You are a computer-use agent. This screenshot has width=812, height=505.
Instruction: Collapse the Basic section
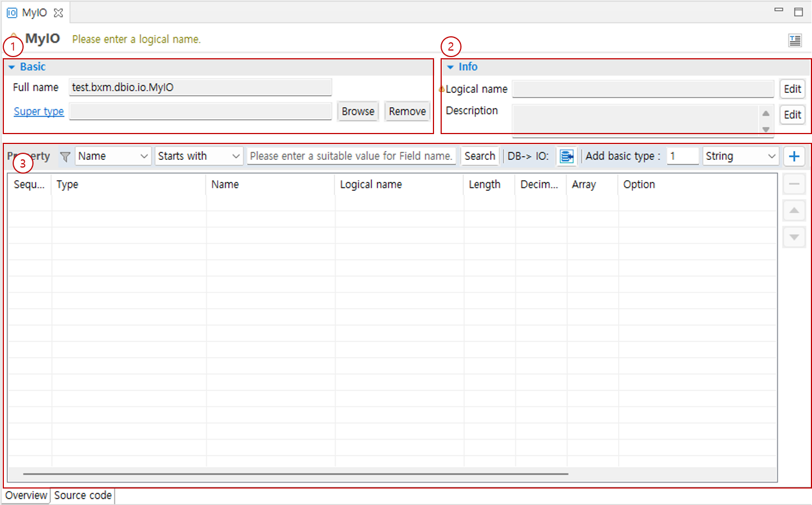12,67
